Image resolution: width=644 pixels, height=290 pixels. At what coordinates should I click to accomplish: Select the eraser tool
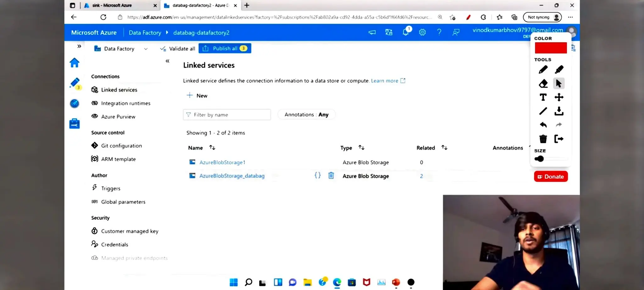[x=543, y=83]
